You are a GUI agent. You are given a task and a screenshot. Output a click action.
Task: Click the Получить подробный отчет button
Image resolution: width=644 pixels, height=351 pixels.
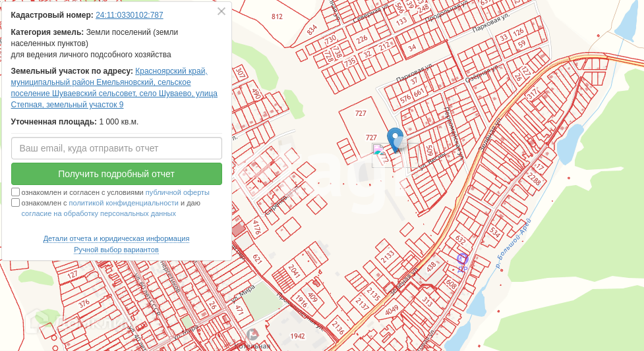pos(117,174)
